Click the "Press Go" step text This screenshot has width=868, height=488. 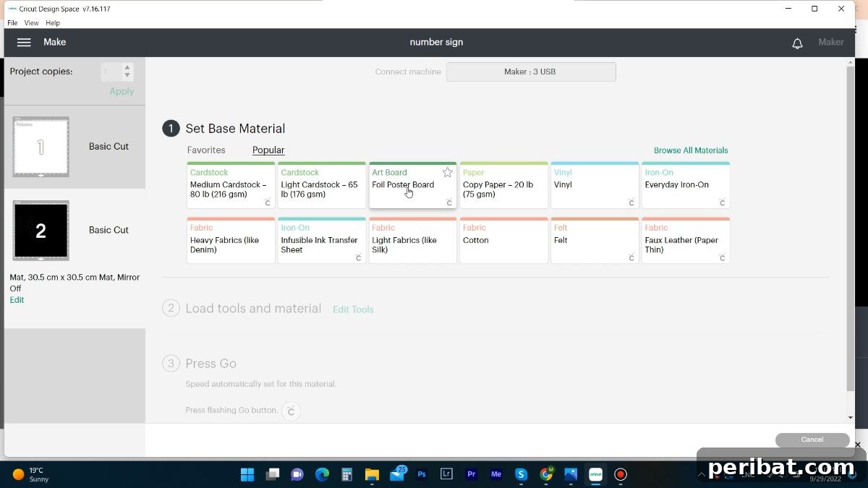(211, 364)
